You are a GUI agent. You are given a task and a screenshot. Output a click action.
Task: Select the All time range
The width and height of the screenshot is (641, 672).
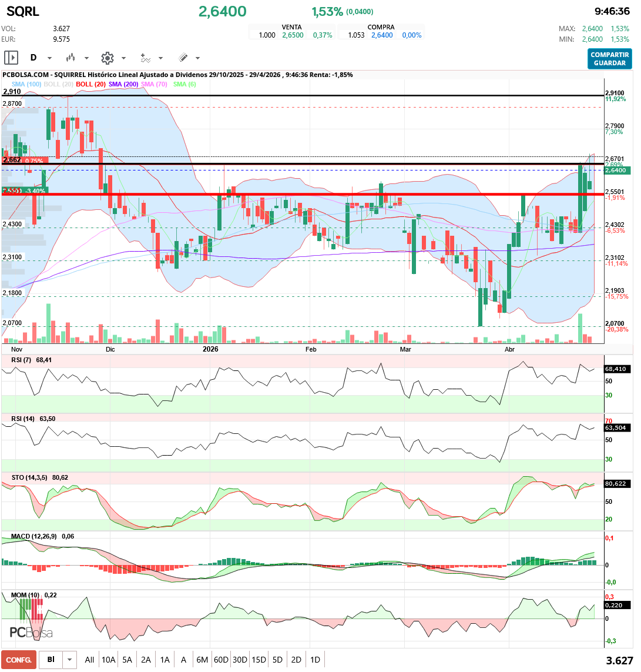(x=89, y=660)
